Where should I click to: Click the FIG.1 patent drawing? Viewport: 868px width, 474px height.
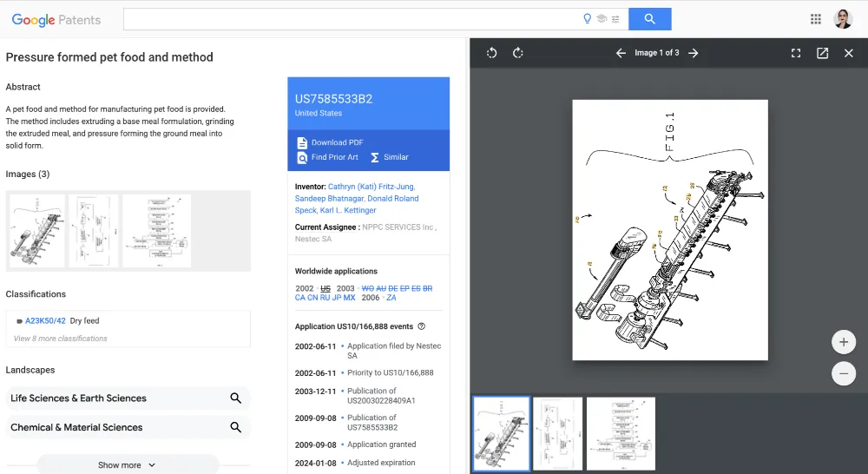(x=670, y=230)
